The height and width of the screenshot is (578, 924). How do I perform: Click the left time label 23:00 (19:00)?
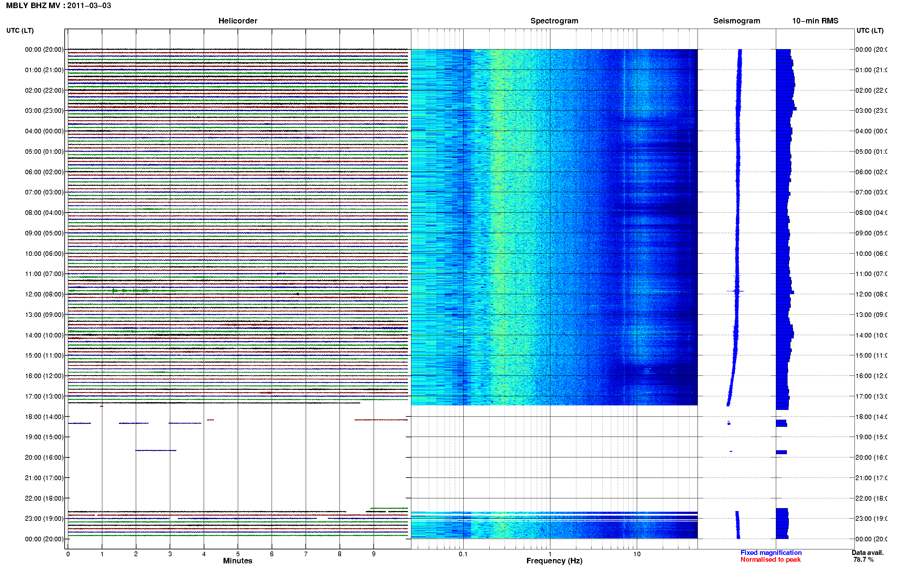click(44, 519)
